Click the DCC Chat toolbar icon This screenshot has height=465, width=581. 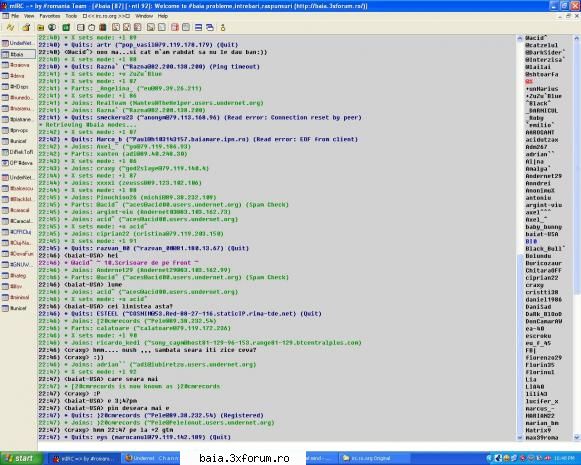pyautogui.click(x=127, y=27)
